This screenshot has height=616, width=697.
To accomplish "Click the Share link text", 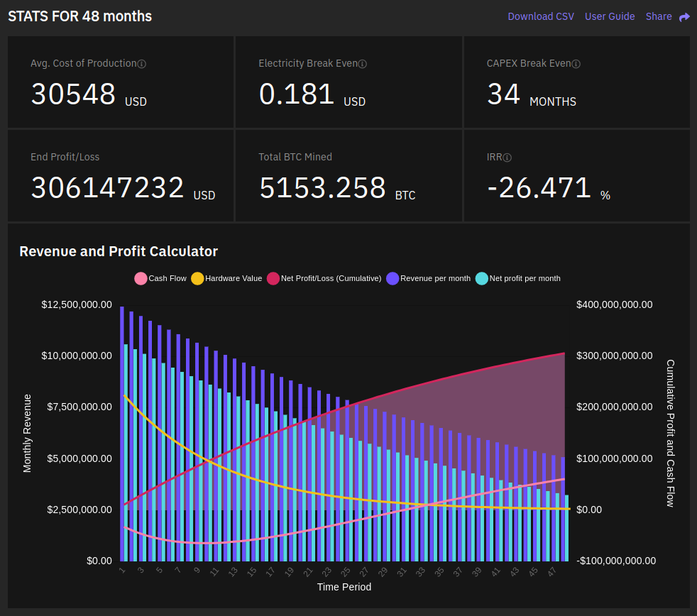I will [x=659, y=16].
